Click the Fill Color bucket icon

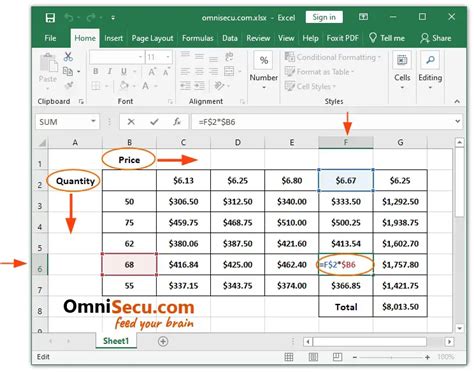point(124,86)
